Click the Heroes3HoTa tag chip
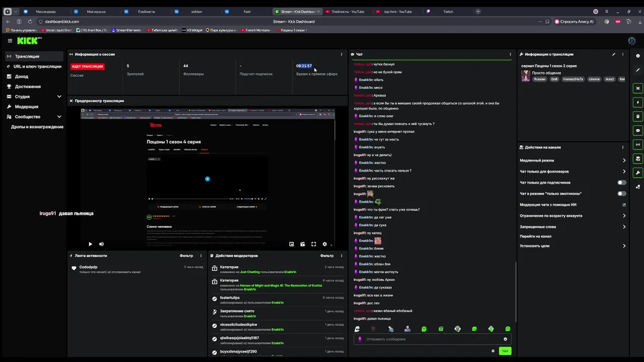The width and height of the screenshot is (644, 362). click(x=574, y=79)
